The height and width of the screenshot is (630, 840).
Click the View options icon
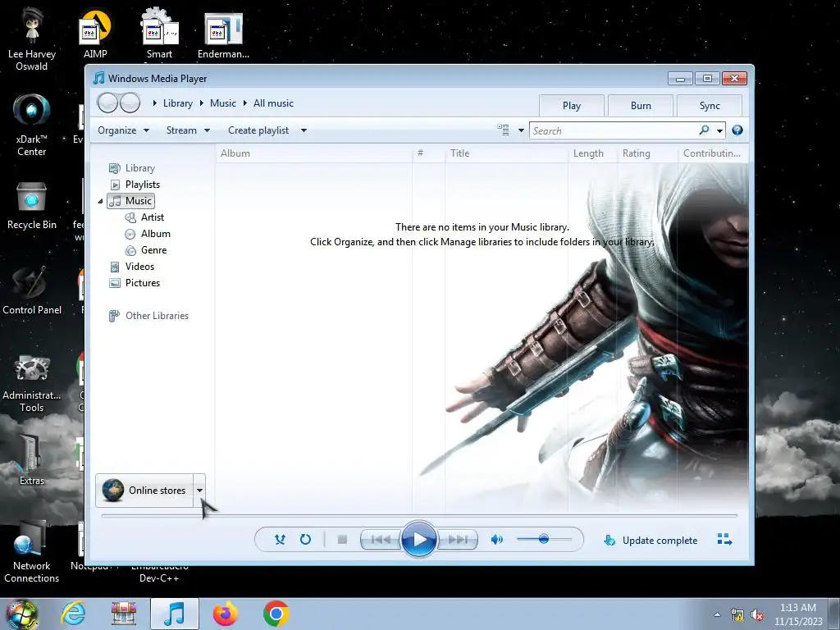503,130
